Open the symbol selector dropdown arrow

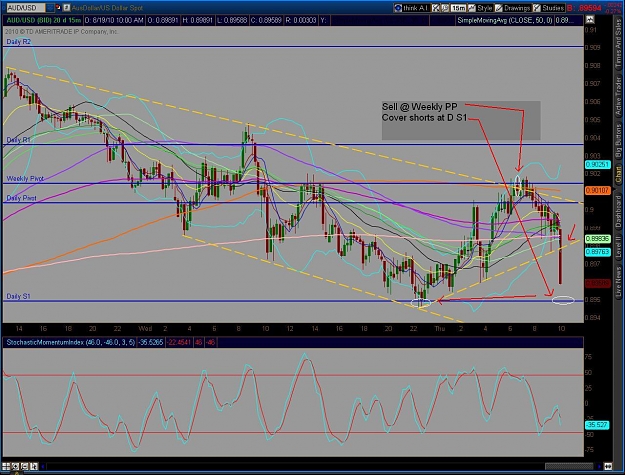tap(49, 8)
